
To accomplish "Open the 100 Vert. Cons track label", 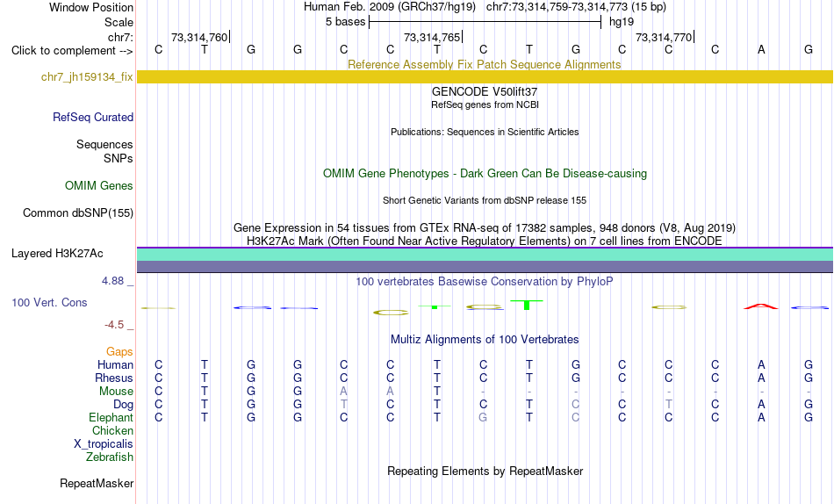I will (x=49, y=302).
